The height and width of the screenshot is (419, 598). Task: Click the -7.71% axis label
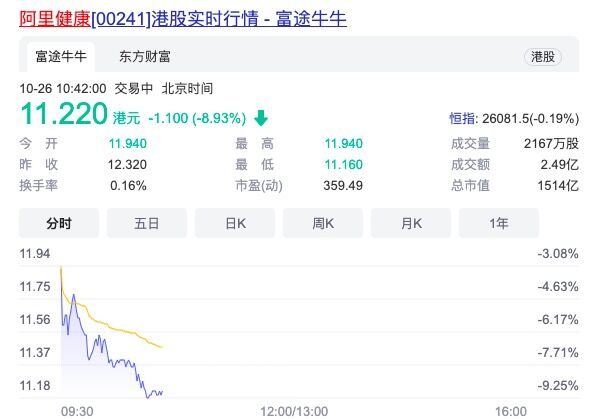(x=558, y=353)
